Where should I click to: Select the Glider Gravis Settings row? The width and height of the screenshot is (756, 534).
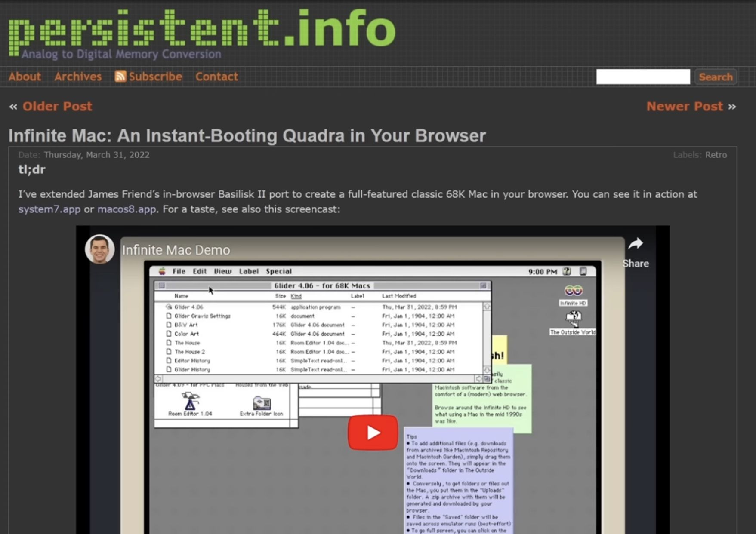click(x=318, y=316)
